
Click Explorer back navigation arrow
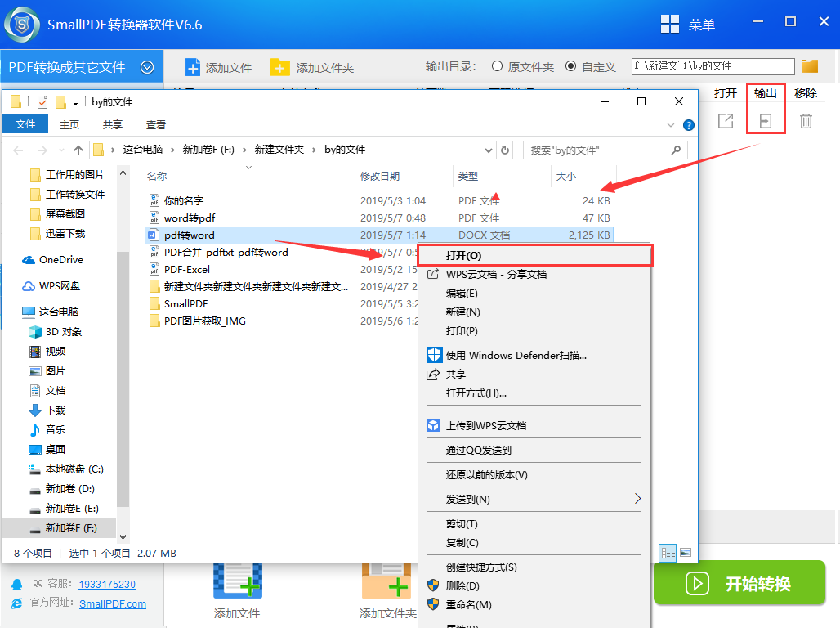pyautogui.click(x=18, y=150)
